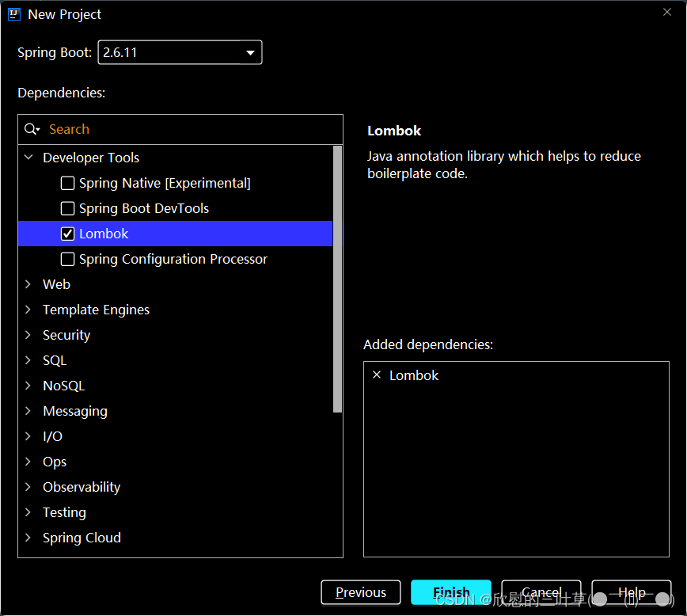Expand the Observability category

[x=28, y=487]
